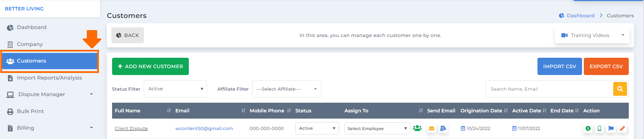Click the Search Name, Email field
This screenshot has height=139, width=644.
(549, 89)
